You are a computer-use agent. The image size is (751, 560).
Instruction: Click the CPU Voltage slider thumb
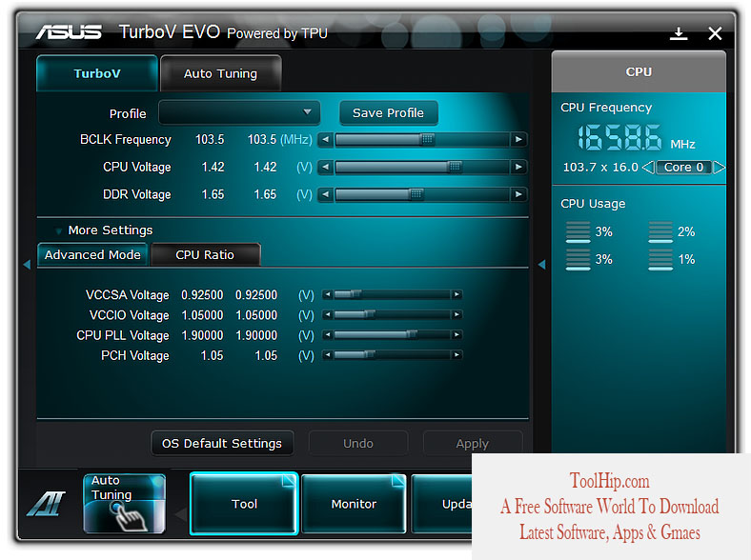[x=455, y=167]
